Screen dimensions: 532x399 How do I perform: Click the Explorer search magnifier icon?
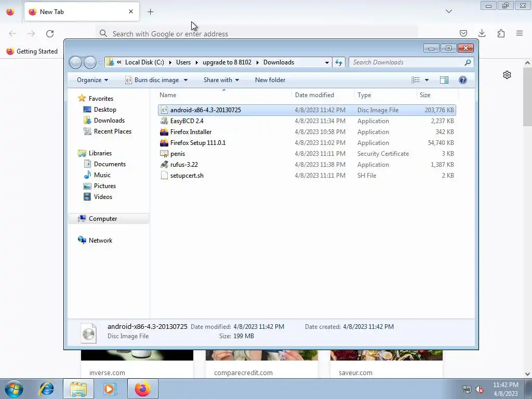(468, 62)
